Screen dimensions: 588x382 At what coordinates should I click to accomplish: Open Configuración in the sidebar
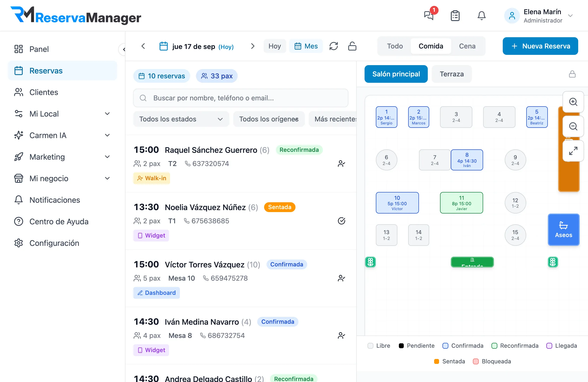(x=62, y=243)
